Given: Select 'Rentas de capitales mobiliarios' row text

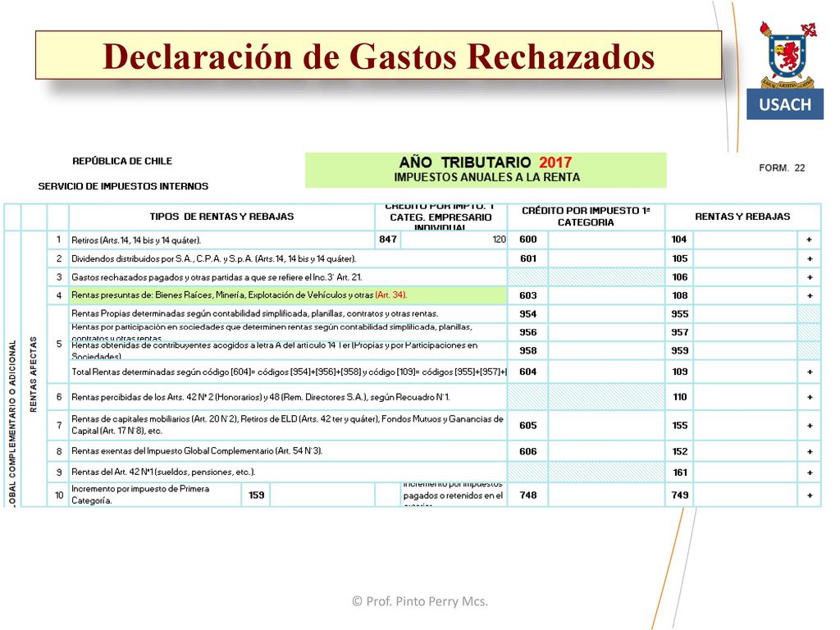Looking at the screenshot, I should pyautogui.click(x=287, y=425).
